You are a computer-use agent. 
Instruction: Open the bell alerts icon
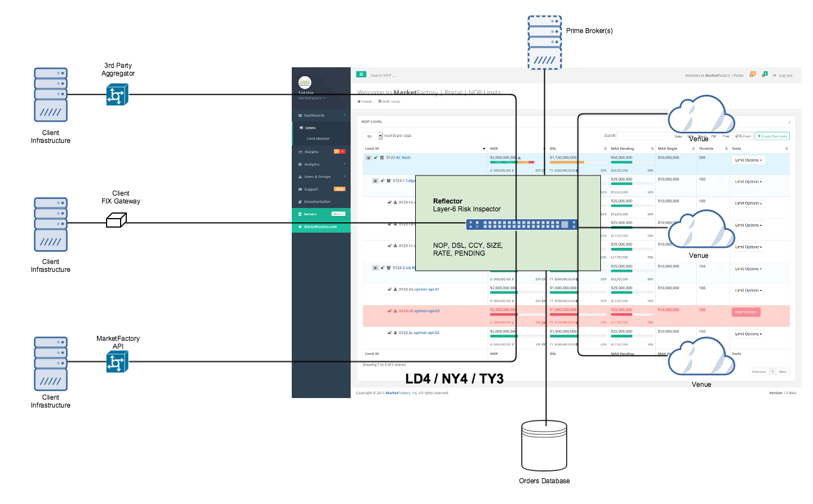(x=764, y=75)
